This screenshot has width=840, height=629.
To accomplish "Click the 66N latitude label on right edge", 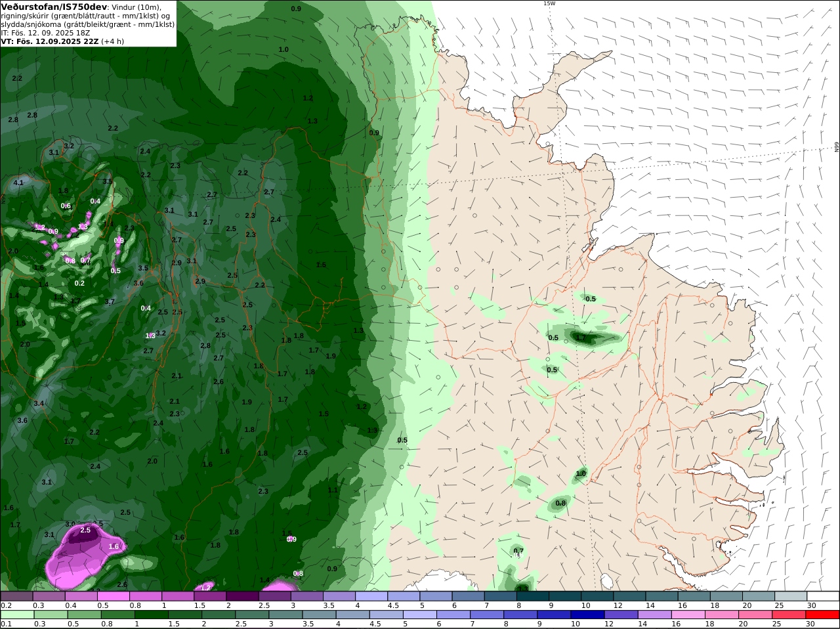I will [837, 148].
